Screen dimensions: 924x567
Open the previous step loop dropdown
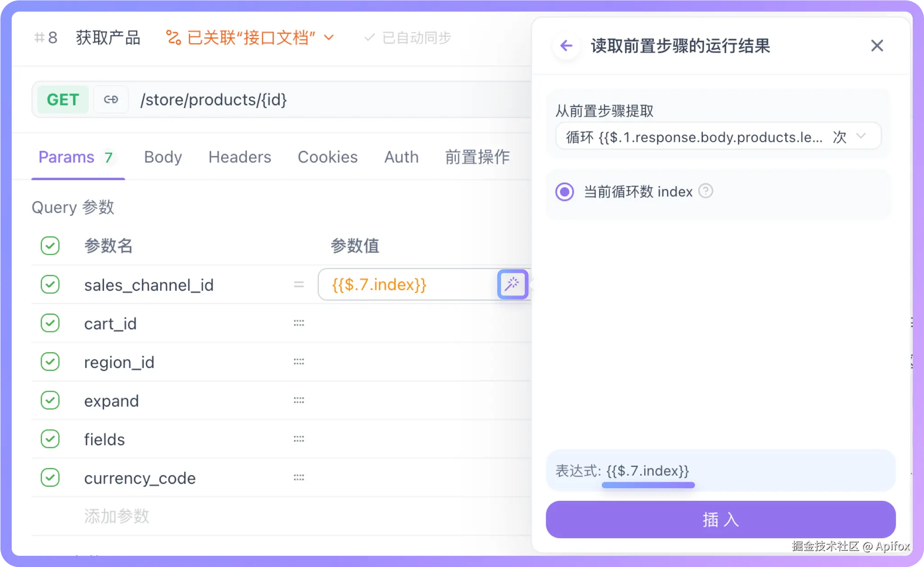pyautogui.click(x=718, y=136)
